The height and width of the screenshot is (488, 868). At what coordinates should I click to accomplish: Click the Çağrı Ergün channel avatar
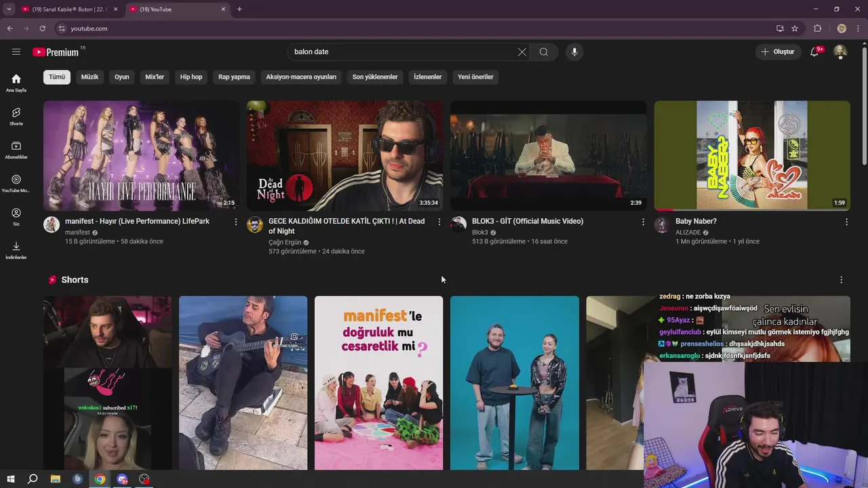pos(255,224)
